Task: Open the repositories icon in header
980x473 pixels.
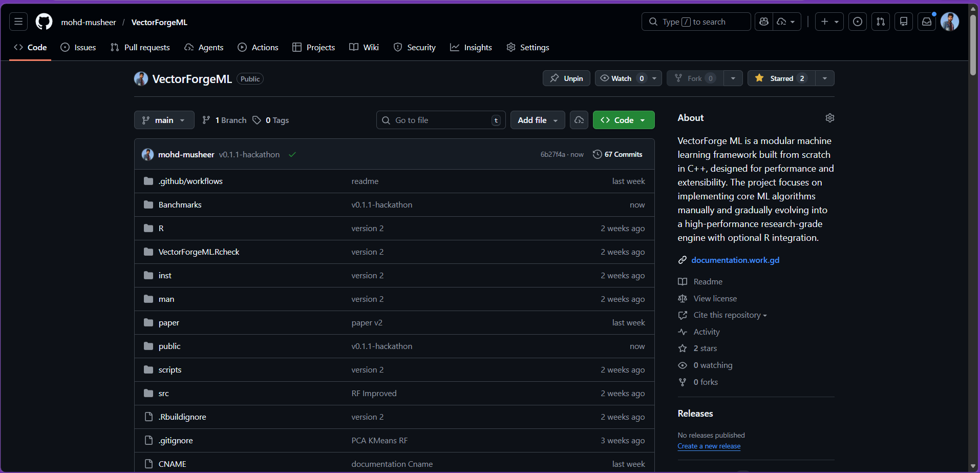Action: point(904,22)
